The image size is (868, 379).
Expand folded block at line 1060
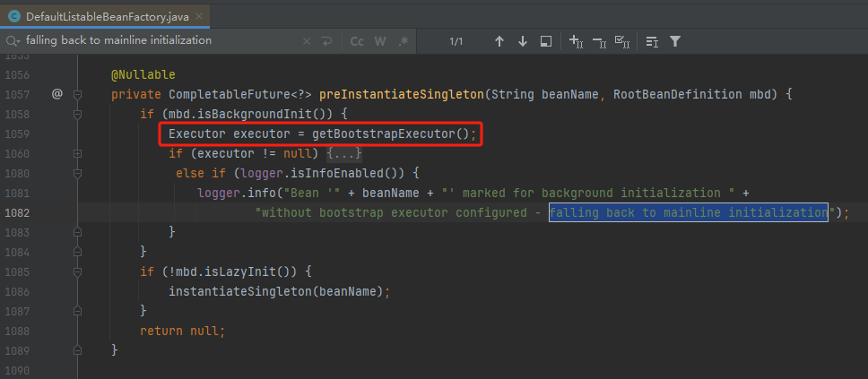pos(77,153)
